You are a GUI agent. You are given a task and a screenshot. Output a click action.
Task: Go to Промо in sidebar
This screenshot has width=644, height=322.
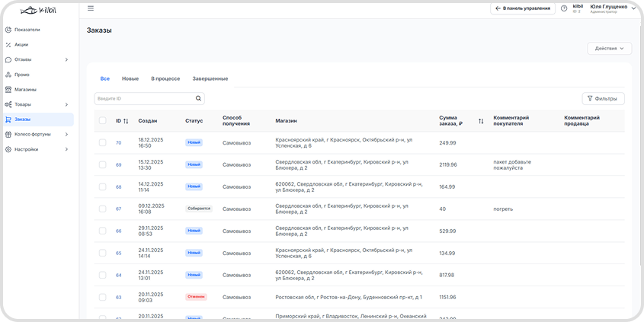pyautogui.click(x=21, y=75)
